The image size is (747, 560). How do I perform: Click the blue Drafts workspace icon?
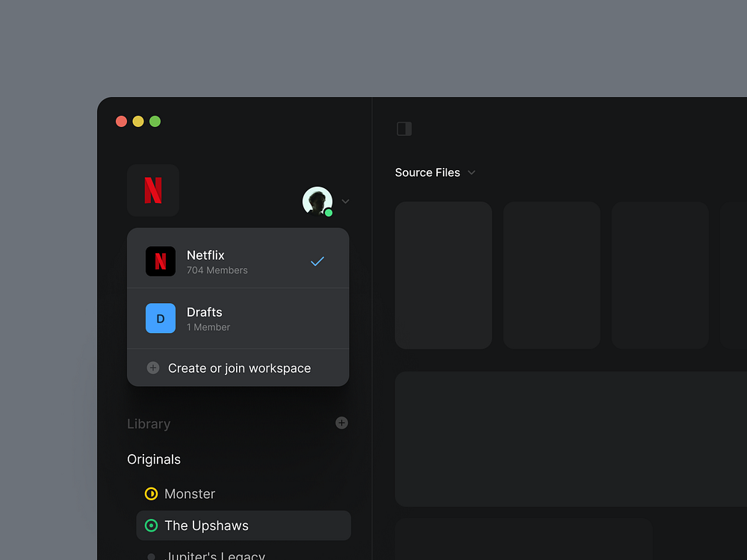(x=161, y=318)
